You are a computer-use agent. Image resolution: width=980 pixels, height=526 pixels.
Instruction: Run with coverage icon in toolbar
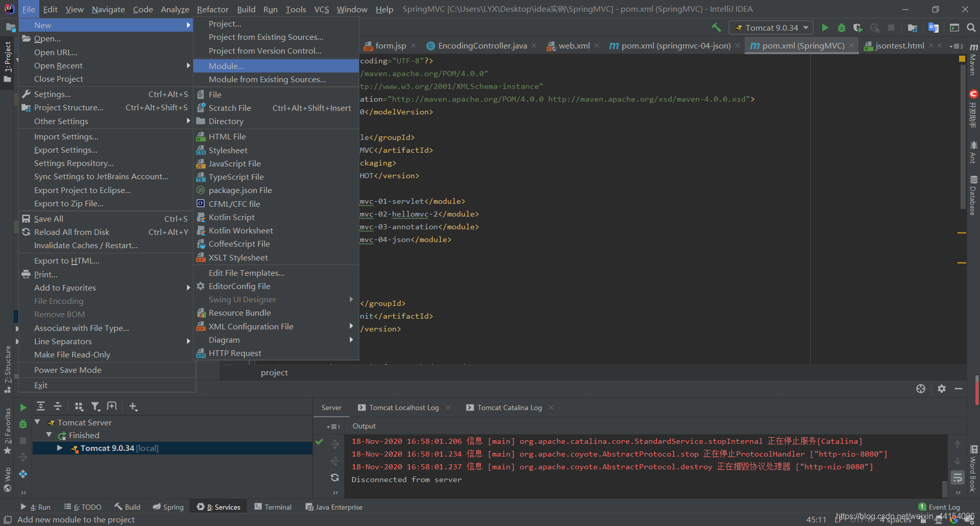point(858,28)
